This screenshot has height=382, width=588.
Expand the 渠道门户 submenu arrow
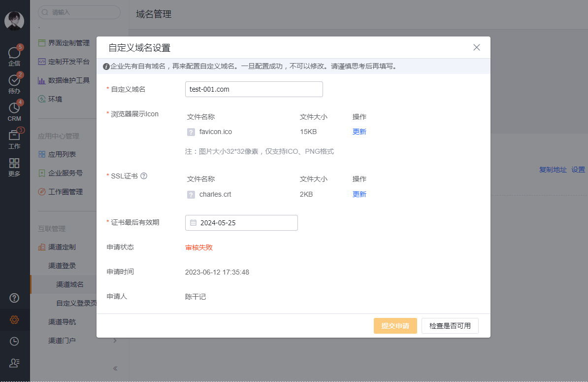[x=115, y=341]
